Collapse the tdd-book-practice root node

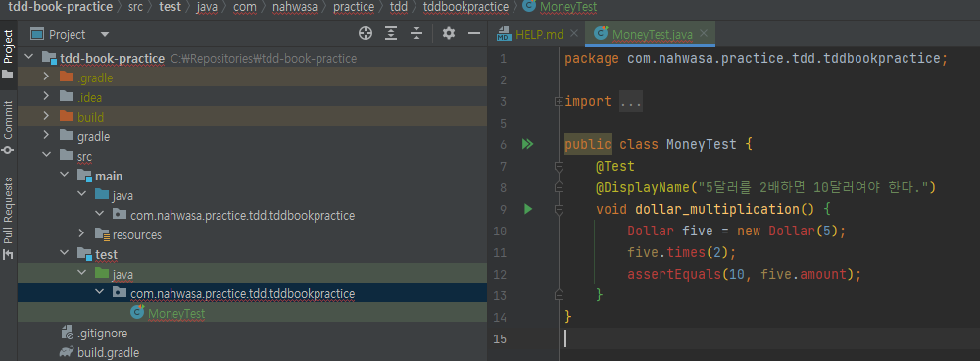pyautogui.click(x=28, y=58)
